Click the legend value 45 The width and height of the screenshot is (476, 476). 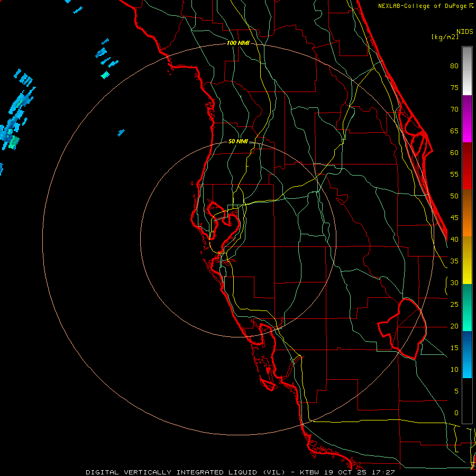[x=454, y=218]
